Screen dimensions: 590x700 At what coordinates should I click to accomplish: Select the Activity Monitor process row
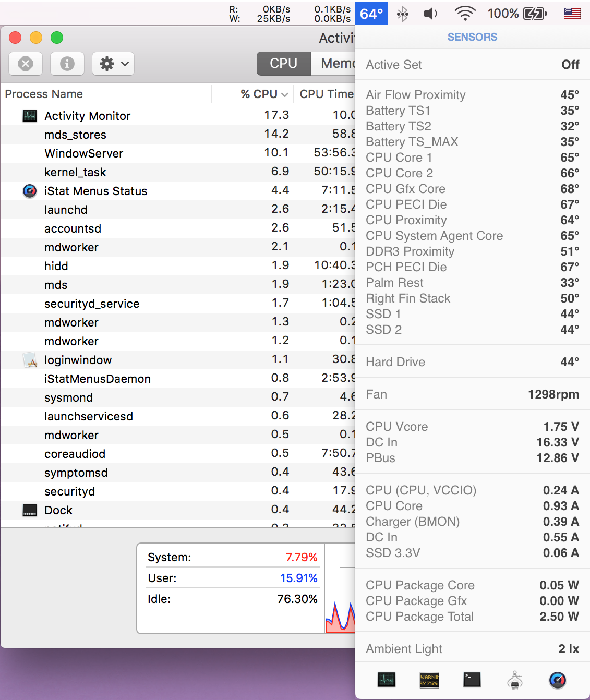[x=178, y=116]
